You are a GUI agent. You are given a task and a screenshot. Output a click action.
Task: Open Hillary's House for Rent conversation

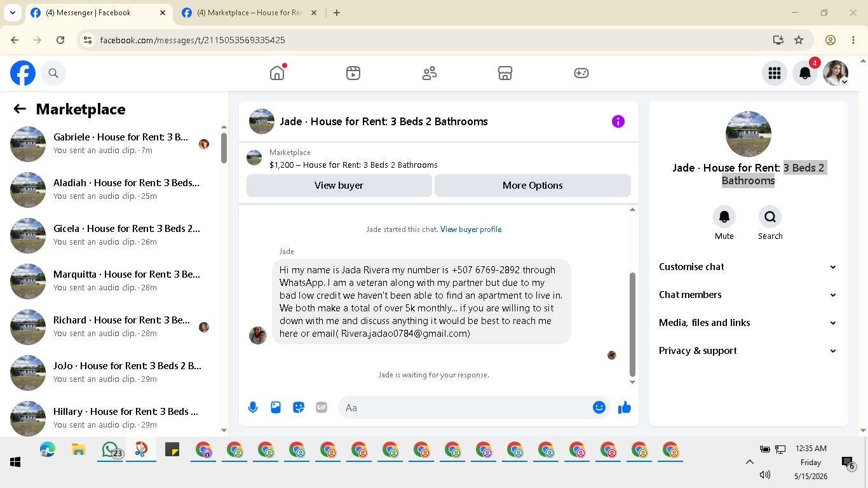pos(112,418)
